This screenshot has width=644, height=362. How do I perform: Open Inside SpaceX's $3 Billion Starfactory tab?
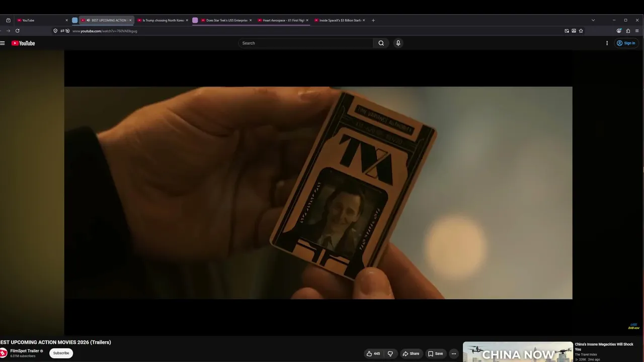click(340, 20)
